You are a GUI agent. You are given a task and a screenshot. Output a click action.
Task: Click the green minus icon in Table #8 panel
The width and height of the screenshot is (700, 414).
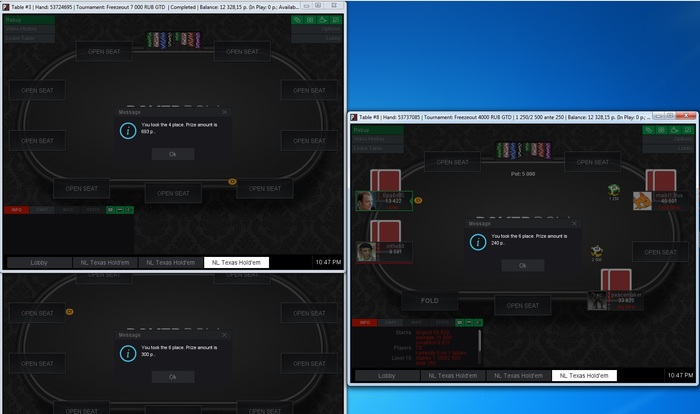coord(469,322)
